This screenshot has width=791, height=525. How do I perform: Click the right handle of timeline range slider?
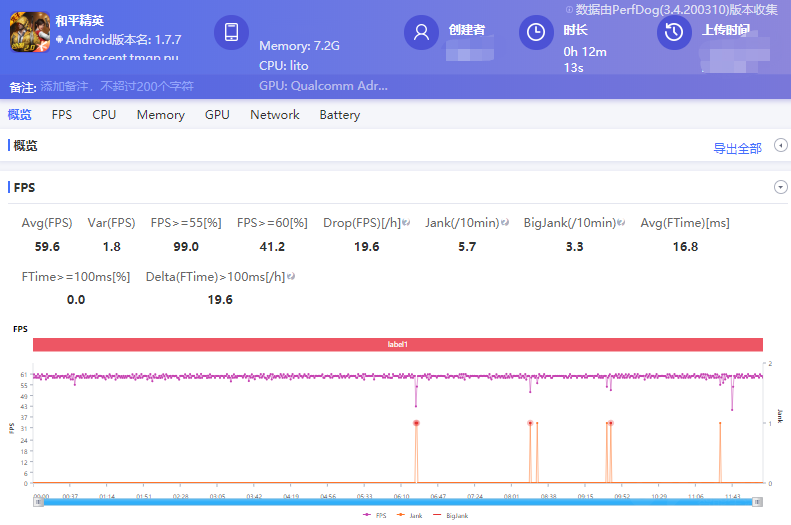click(x=757, y=502)
